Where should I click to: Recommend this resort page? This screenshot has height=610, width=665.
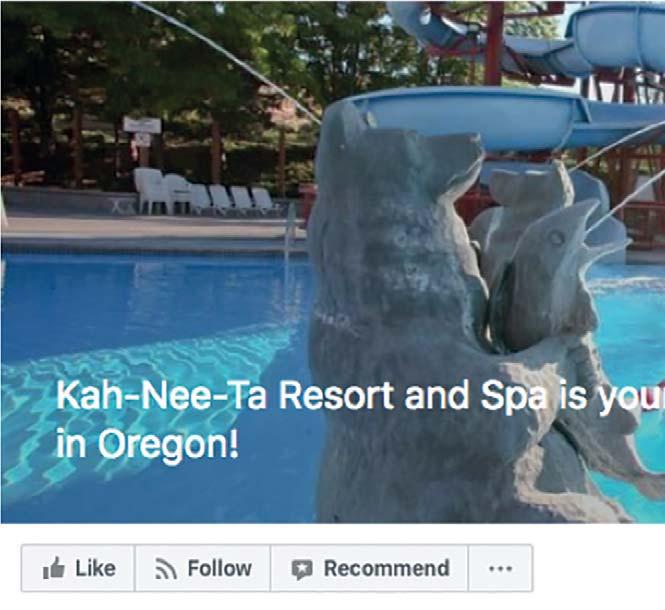(369, 568)
